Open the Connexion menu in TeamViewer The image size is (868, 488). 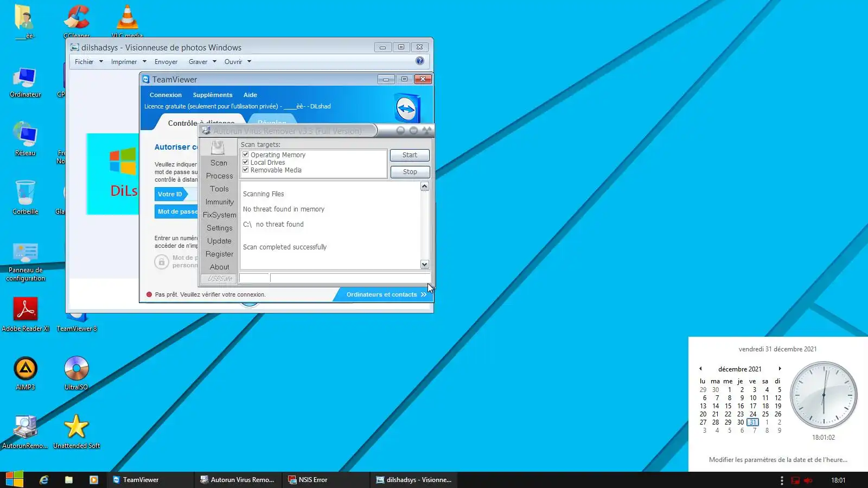[165, 95]
